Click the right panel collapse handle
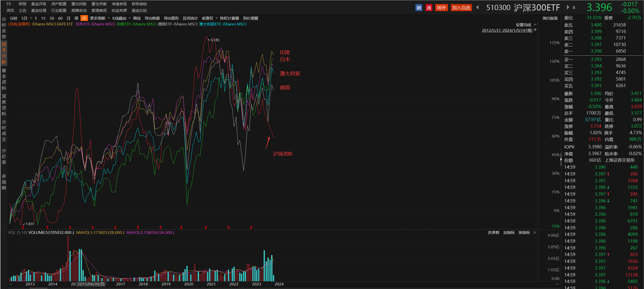The width and height of the screenshot is (644, 289). [561, 159]
